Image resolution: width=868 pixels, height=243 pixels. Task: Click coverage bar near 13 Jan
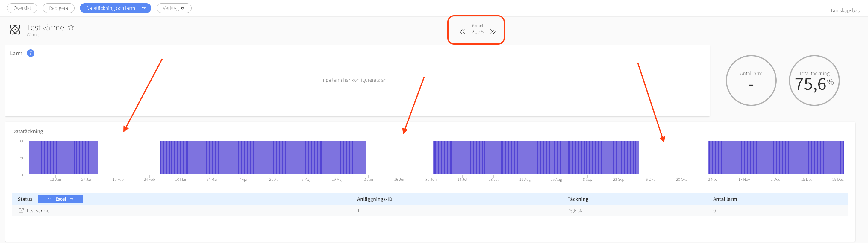click(56, 157)
